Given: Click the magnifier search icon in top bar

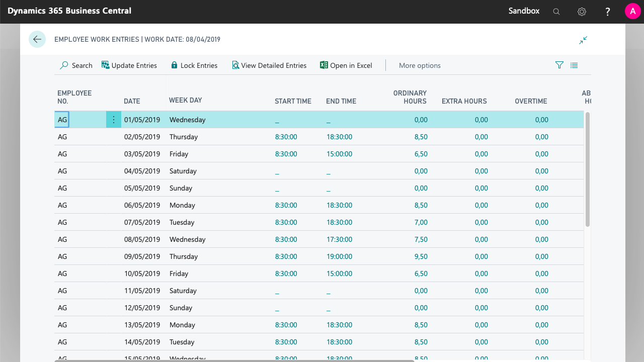Looking at the screenshot, I should [x=556, y=12].
